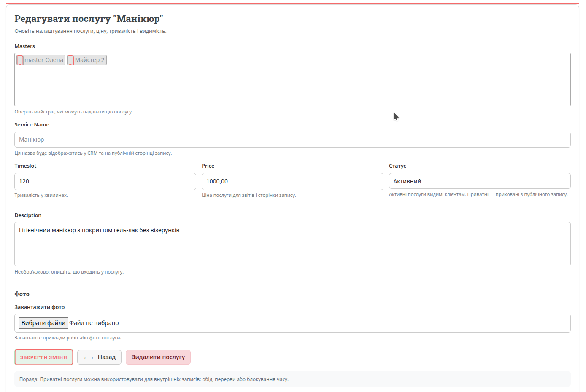Click the Timeslot field label

pos(25,166)
